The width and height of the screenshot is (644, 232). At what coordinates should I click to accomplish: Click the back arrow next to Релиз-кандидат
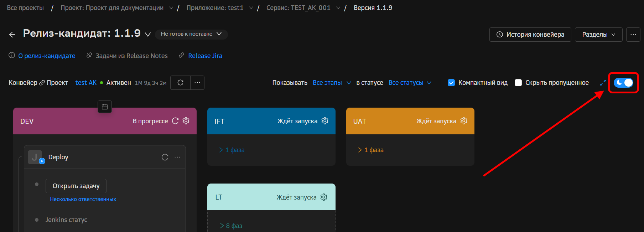pos(12,35)
